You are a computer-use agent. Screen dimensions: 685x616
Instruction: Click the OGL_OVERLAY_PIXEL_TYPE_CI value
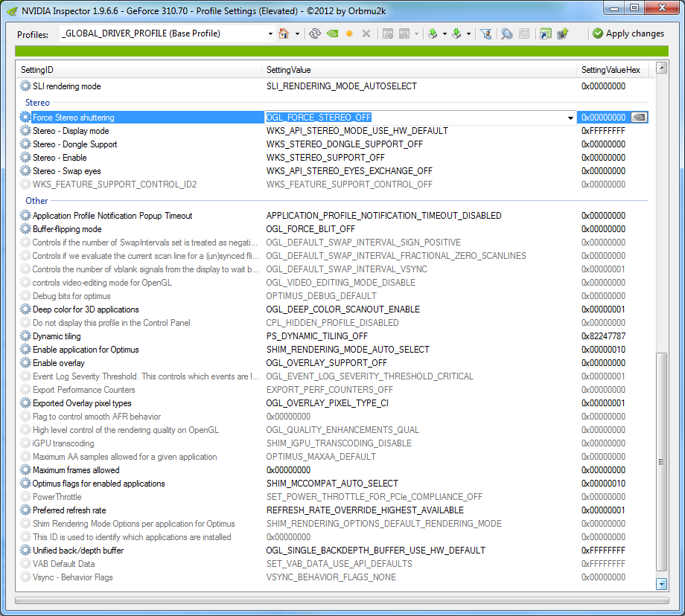click(327, 403)
